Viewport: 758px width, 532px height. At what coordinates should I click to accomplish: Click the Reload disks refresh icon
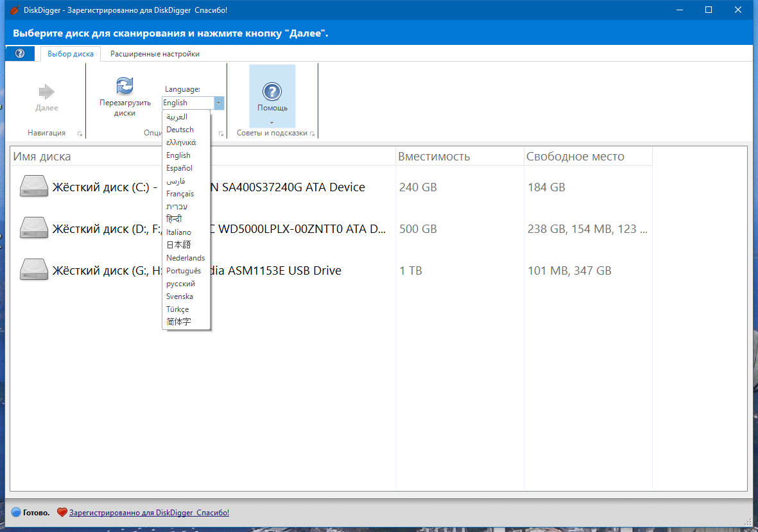125,85
